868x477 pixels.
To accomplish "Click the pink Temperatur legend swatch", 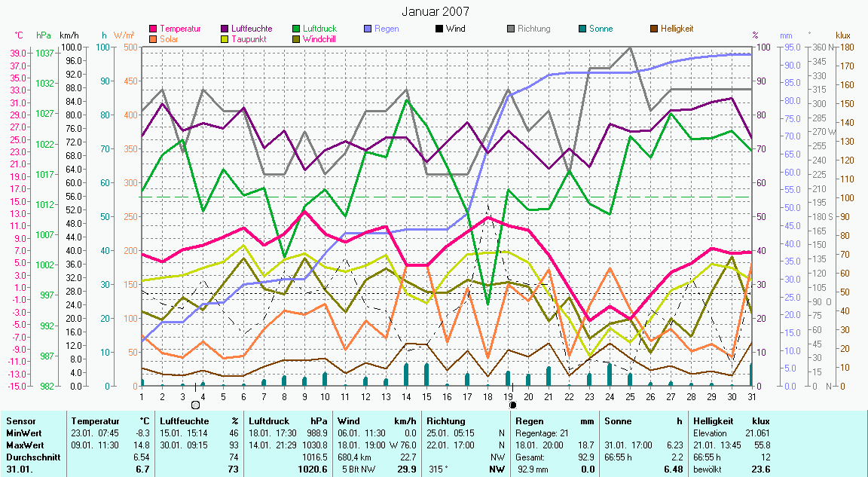I will click(154, 29).
